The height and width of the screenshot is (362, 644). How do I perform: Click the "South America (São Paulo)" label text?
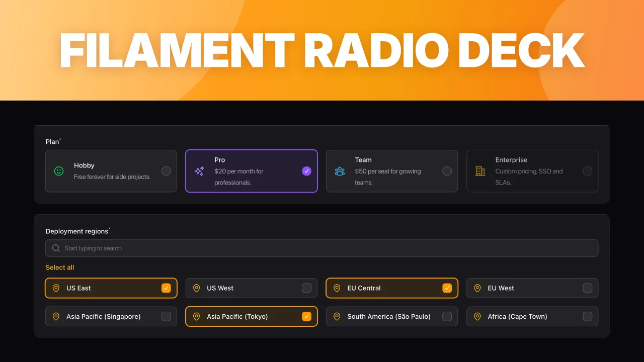pos(389,316)
